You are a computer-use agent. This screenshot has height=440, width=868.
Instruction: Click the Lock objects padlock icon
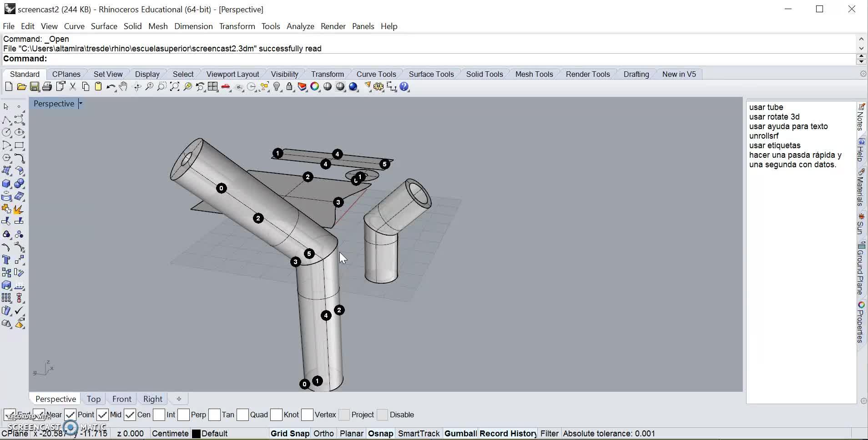pyautogui.click(x=289, y=87)
